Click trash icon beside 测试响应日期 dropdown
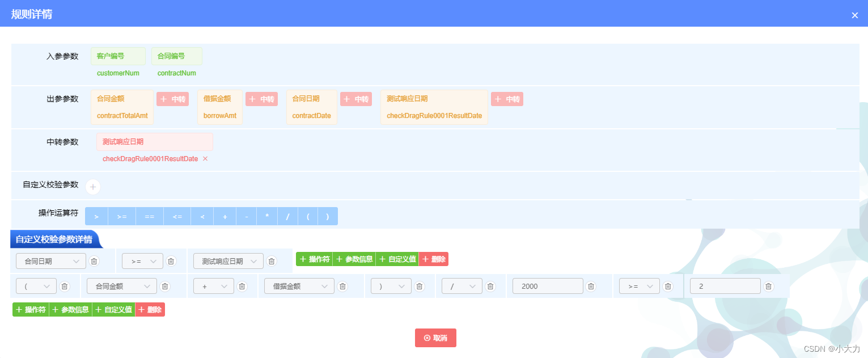The height and width of the screenshot is (358, 868). 272,261
